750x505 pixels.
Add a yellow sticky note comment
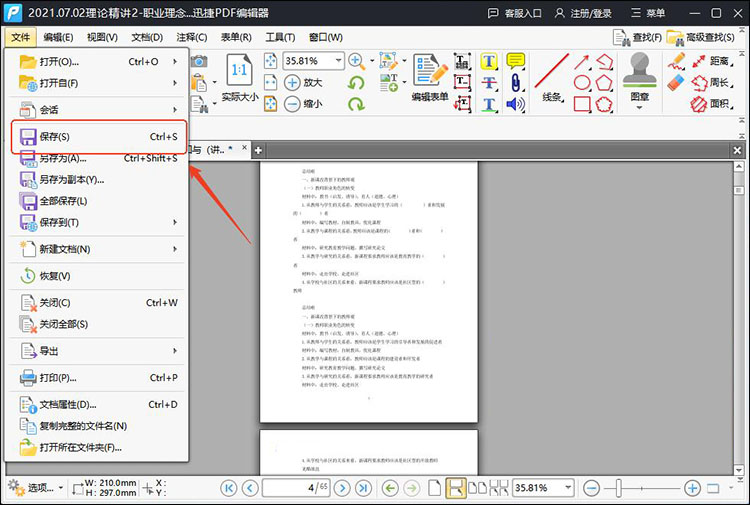click(516, 61)
